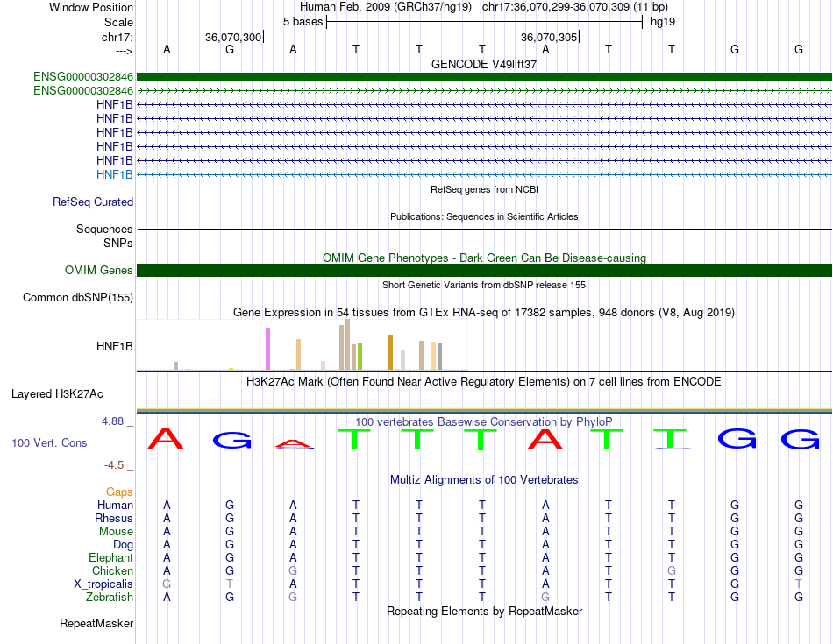Click the 5 bases scale bar
The image size is (833, 644).
click(x=485, y=22)
